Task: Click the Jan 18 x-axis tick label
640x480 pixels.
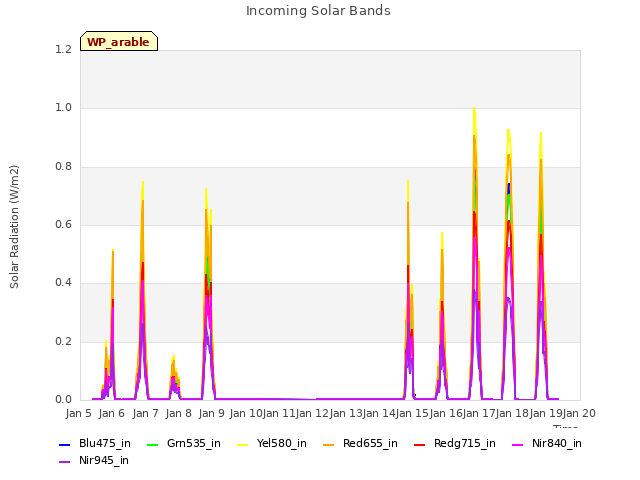Action: pyautogui.click(x=512, y=413)
